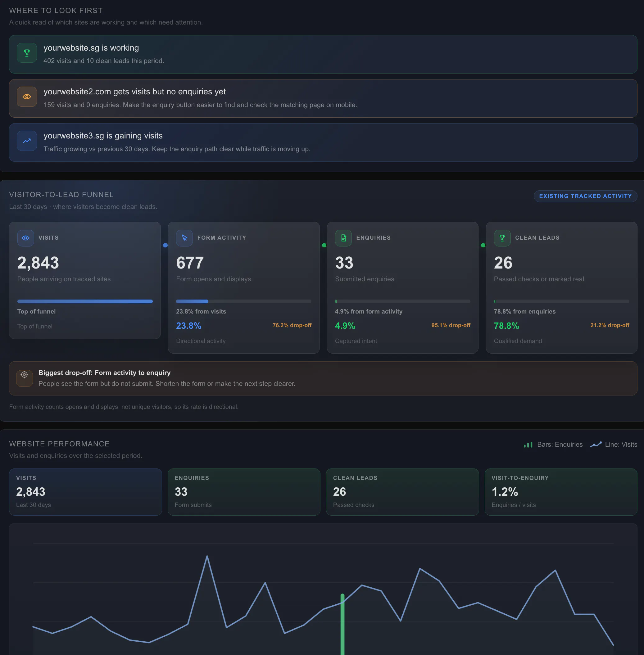
Task: Click the green '4.9%' rate value
Action: (345, 326)
